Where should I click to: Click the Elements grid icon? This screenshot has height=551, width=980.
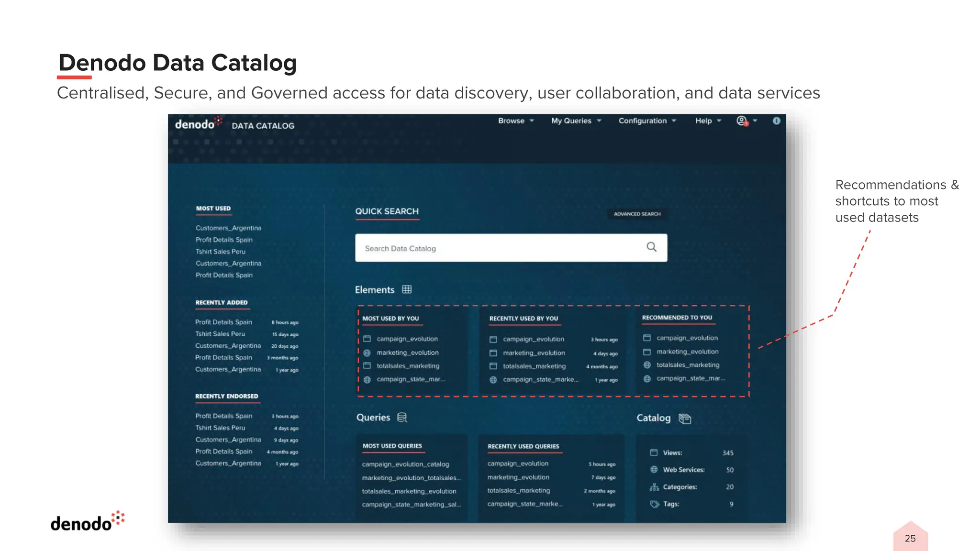[x=407, y=289]
